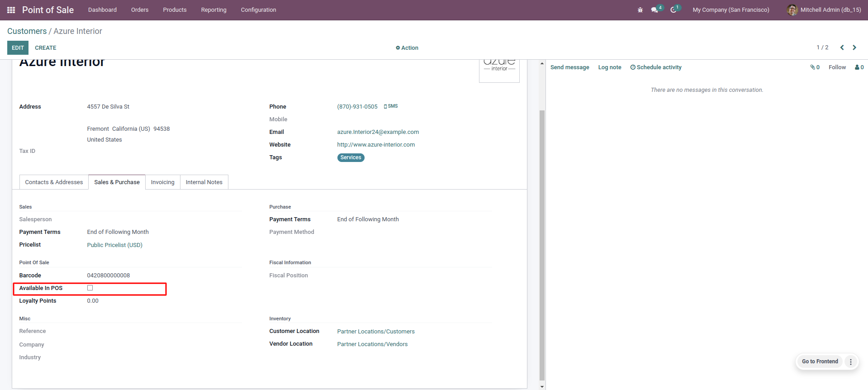This screenshot has width=868, height=390.
Task: Open the Products menu
Action: pos(175,10)
